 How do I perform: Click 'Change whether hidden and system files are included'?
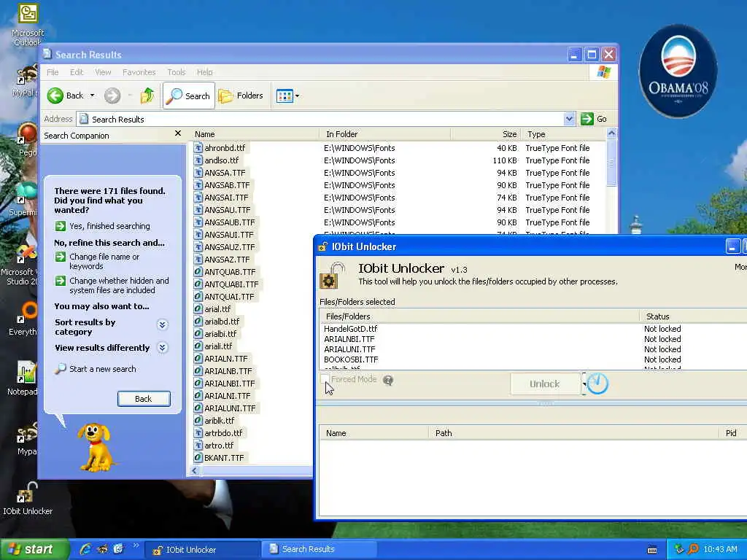[119, 285]
